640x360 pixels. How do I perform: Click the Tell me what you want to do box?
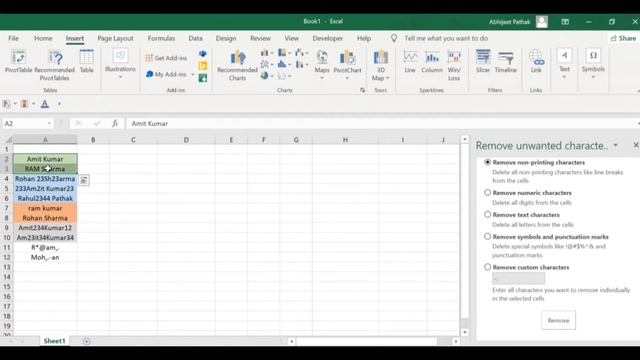pos(446,38)
